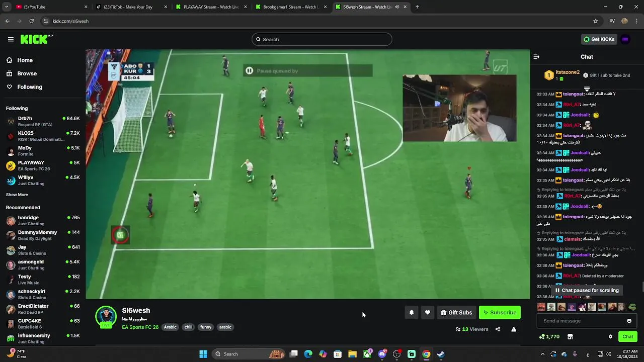Click the Get KICKs button

599,39
